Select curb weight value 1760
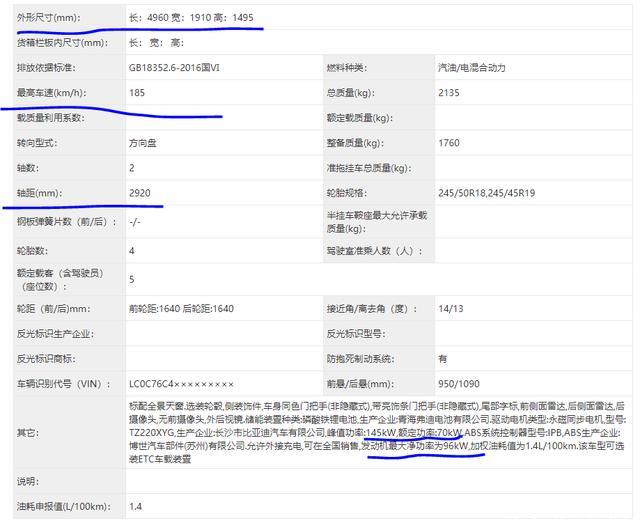640x530 pixels. (x=449, y=143)
